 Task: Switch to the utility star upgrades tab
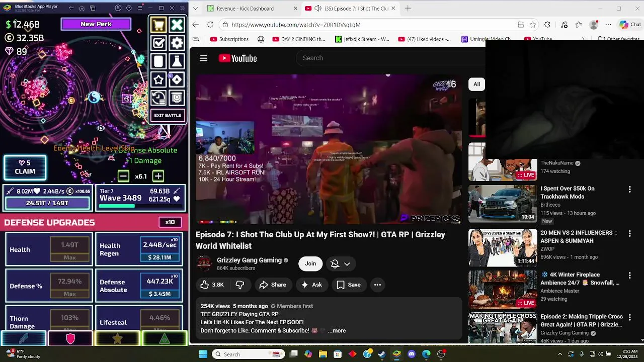click(117, 339)
